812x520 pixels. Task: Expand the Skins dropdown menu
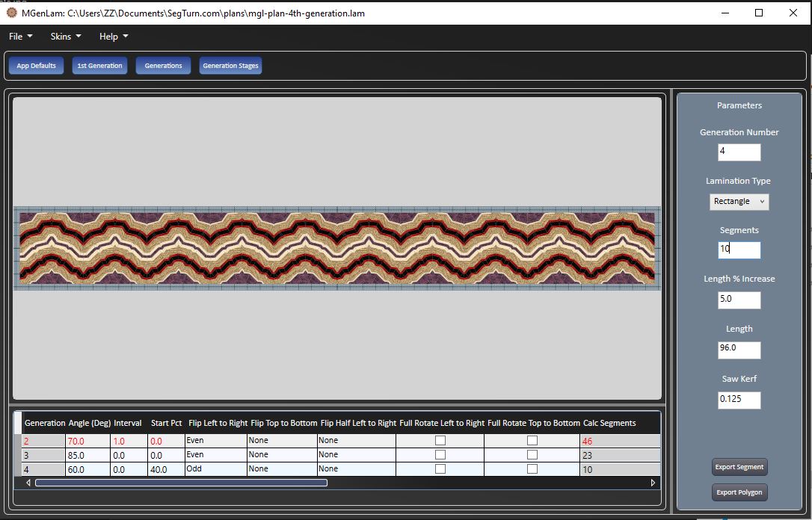(x=66, y=37)
